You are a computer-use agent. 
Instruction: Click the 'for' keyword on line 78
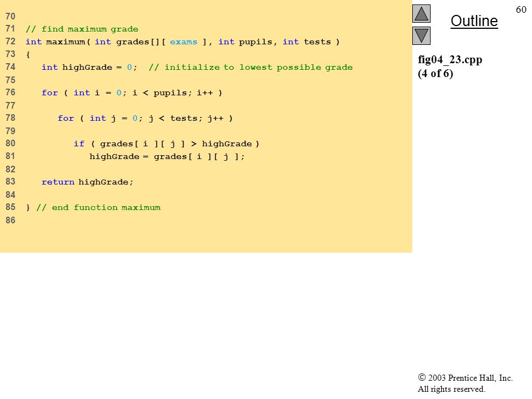coord(65,118)
